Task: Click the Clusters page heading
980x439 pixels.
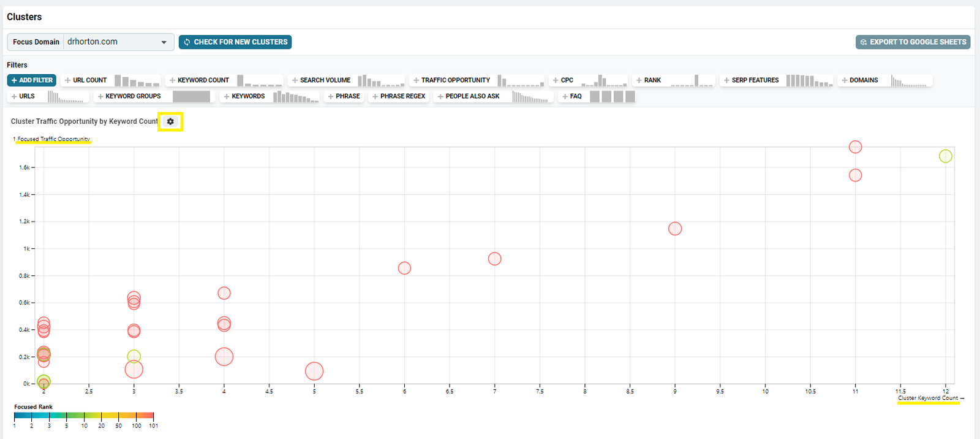Action: pos(24,17)
